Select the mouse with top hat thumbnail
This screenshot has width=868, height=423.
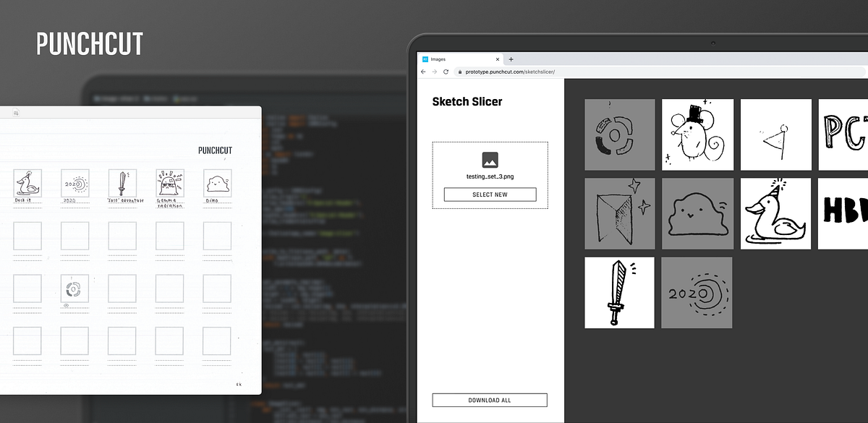coord(697,134)
